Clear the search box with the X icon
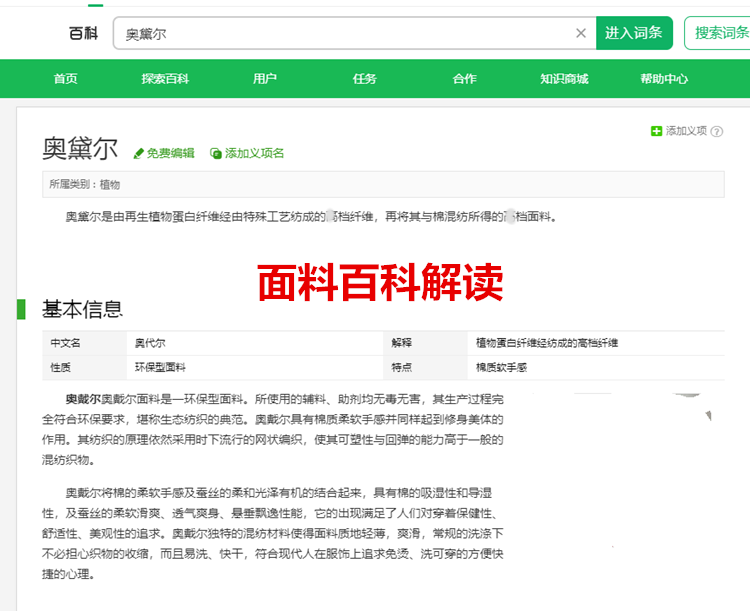 coord(581,33)
